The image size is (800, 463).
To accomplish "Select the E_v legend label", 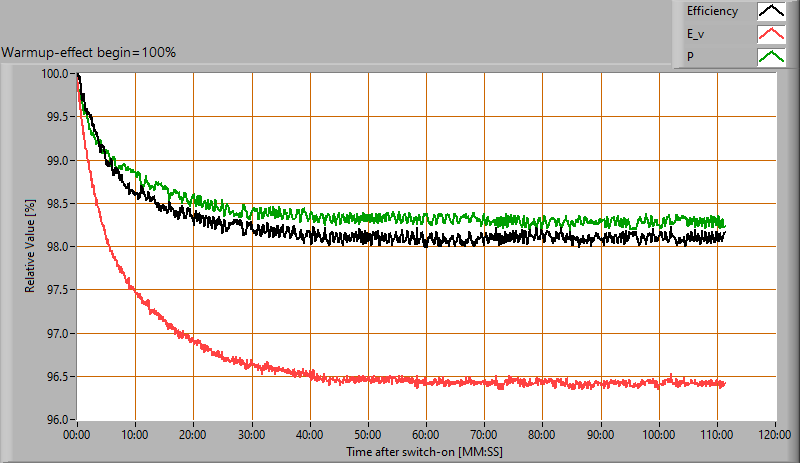I will 696,34.
